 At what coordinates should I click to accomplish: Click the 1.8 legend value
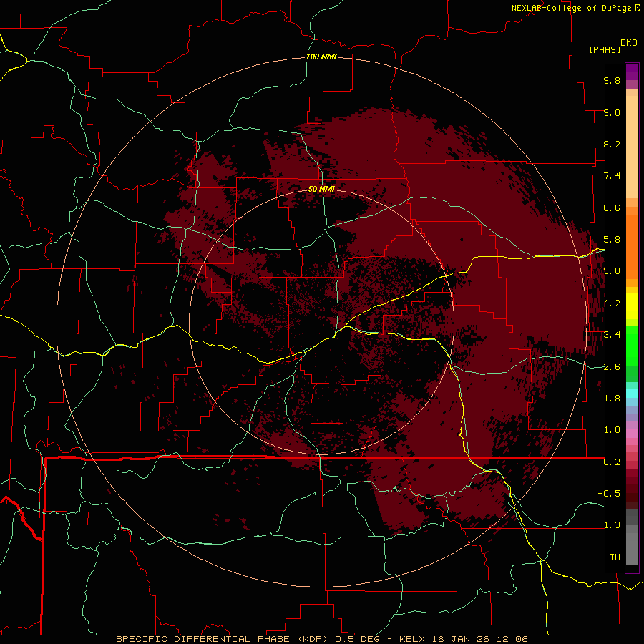[x=612, y=399]
